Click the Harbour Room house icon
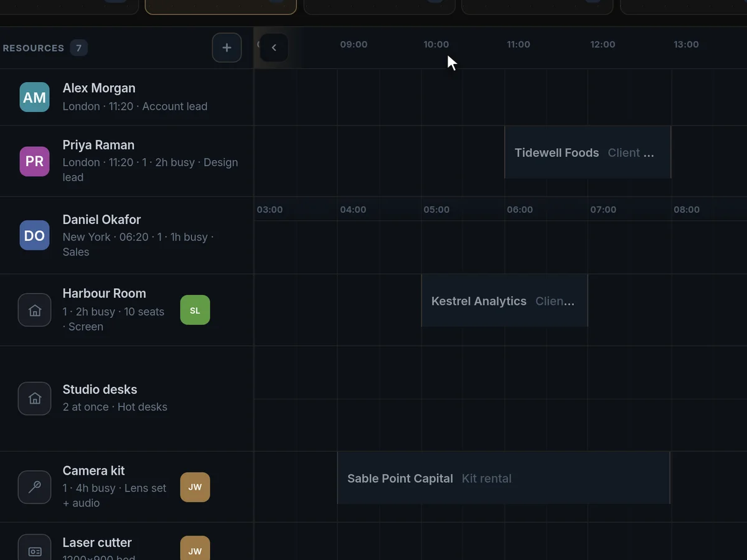This screenshot has width=747, height=560. coord(34,310)
